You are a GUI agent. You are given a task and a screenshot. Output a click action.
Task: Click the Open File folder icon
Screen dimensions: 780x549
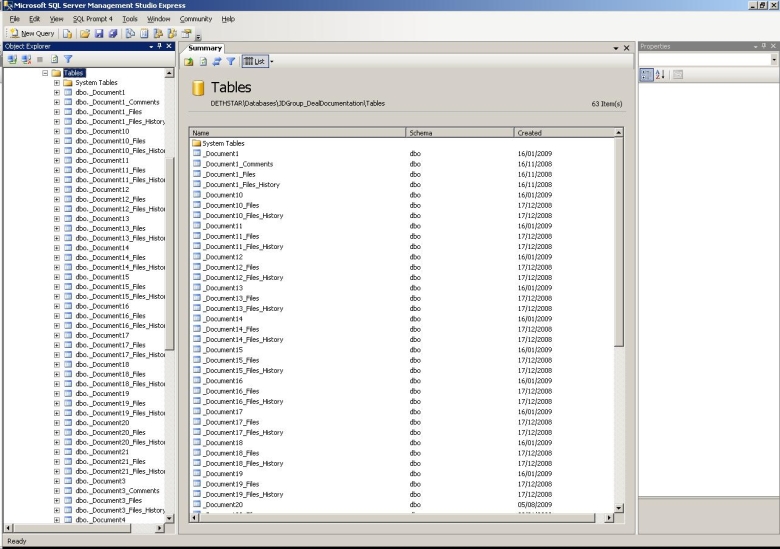coord(85,33)
